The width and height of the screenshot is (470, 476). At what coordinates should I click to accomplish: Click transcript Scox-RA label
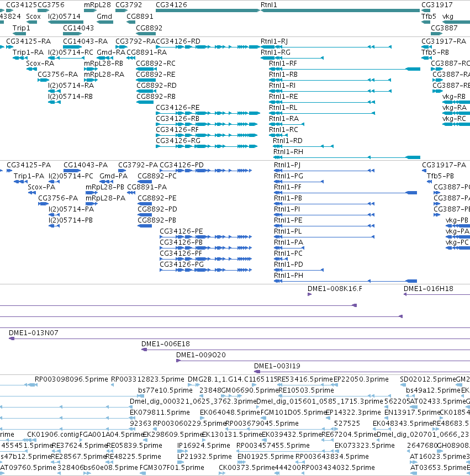[x=40, y=64]
